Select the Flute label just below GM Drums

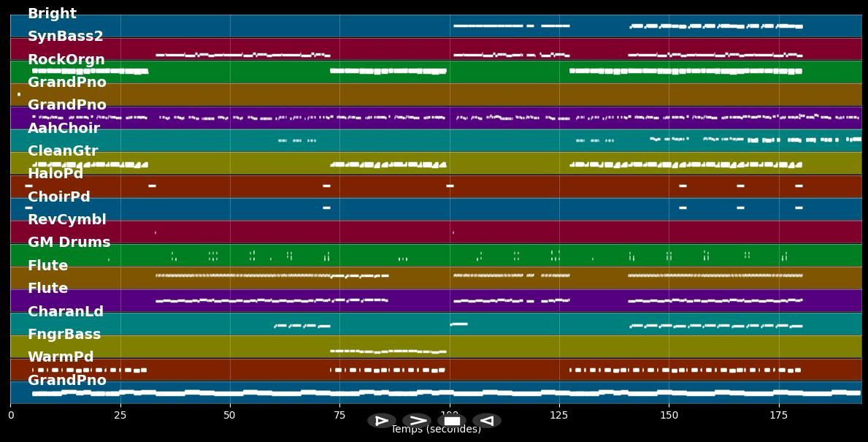(x=47, y=265)
